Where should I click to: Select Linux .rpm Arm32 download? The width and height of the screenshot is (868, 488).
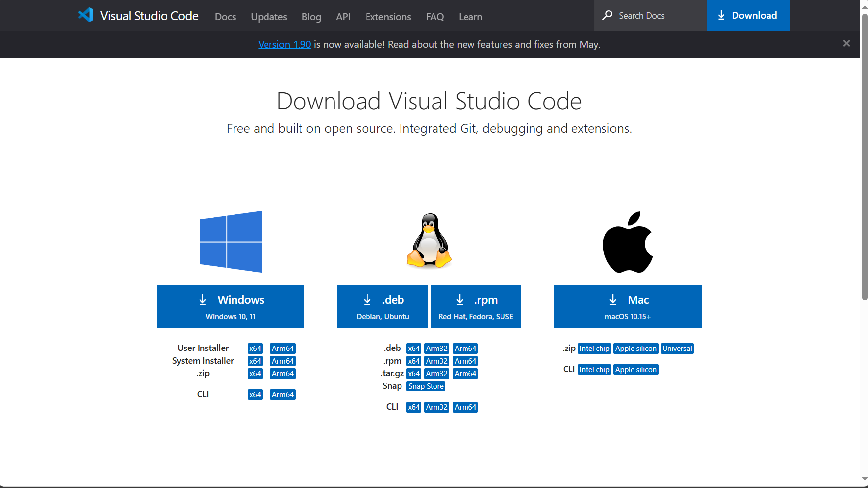pyautogui.click(x=437, y=361)
